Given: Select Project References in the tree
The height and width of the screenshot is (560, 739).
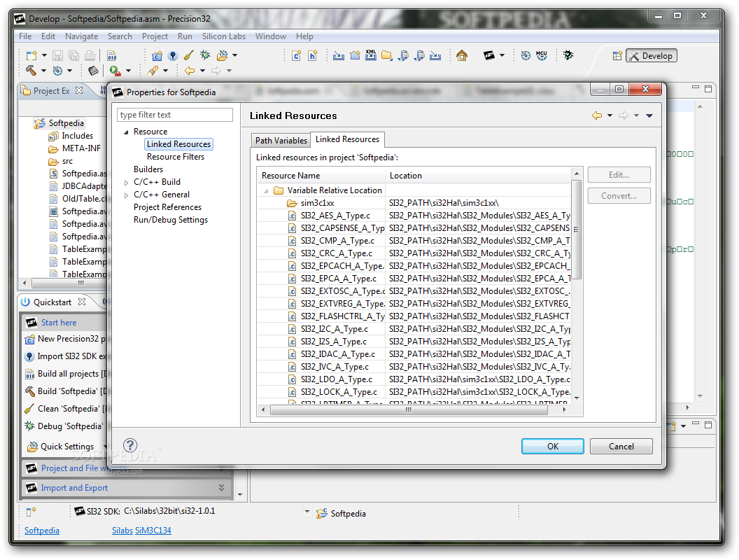Looking at the screenshot, I should click(x=167, y=207).
